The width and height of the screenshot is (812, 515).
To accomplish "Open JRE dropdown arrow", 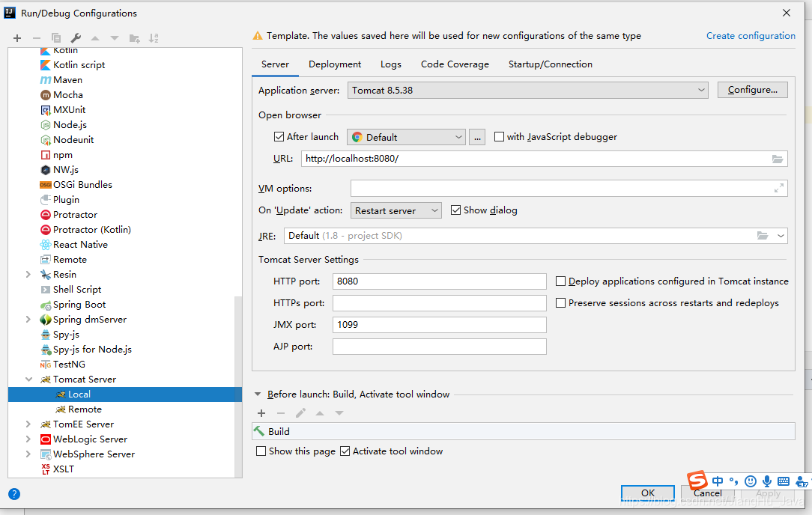I will tap(781, 236).
